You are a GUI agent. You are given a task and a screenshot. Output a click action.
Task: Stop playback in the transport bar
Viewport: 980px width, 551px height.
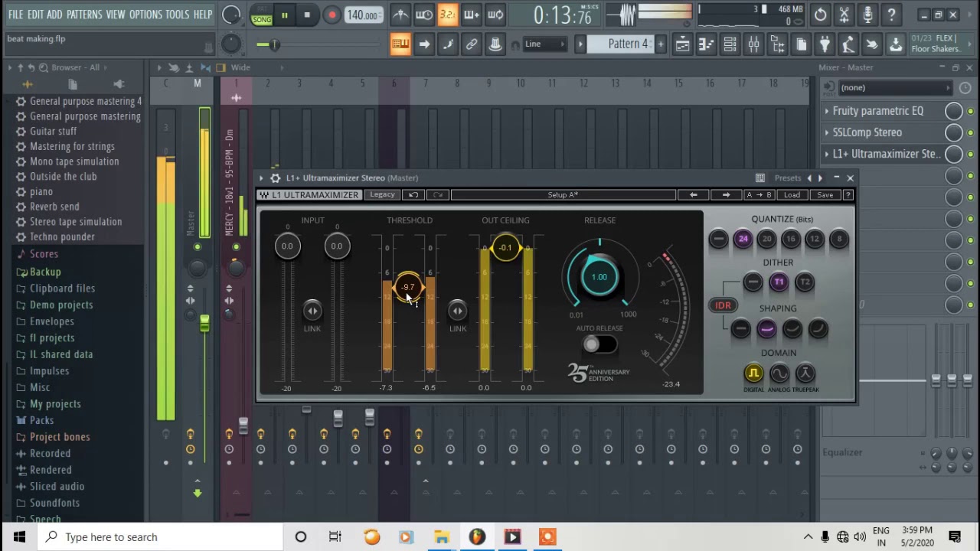click(307, 15)
